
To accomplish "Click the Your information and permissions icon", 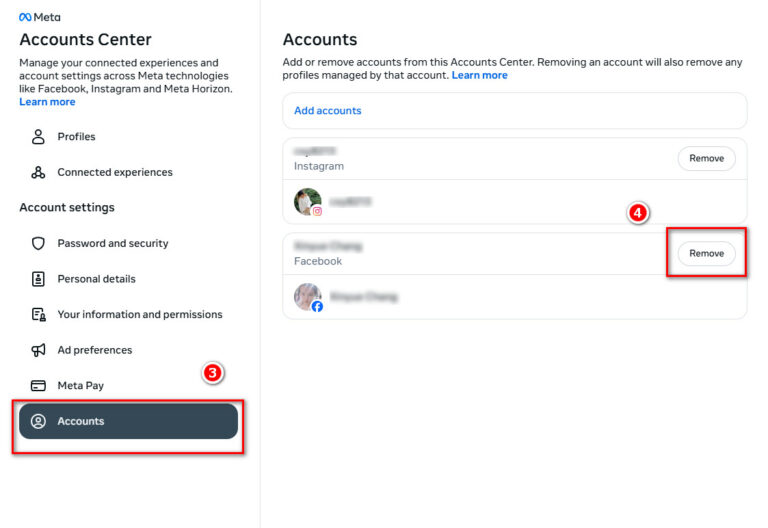I will click(x=39, y=314).
